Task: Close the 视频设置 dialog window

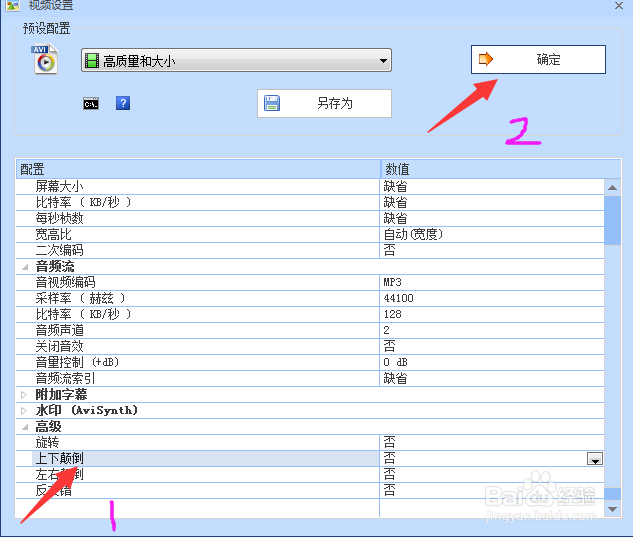Action: pyautogui.click(x=618, y=6)
